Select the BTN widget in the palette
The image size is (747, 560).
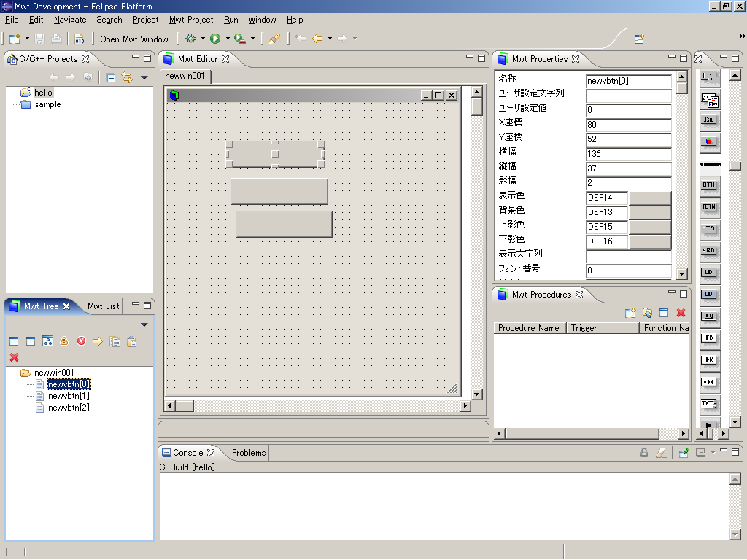[709, 184]
